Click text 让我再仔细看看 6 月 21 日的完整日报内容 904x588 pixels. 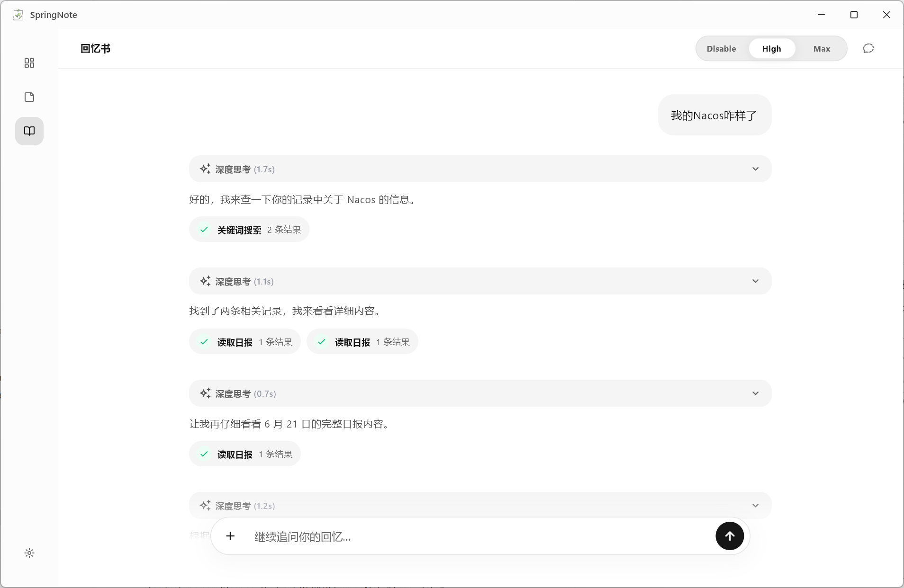pos(290,424)
